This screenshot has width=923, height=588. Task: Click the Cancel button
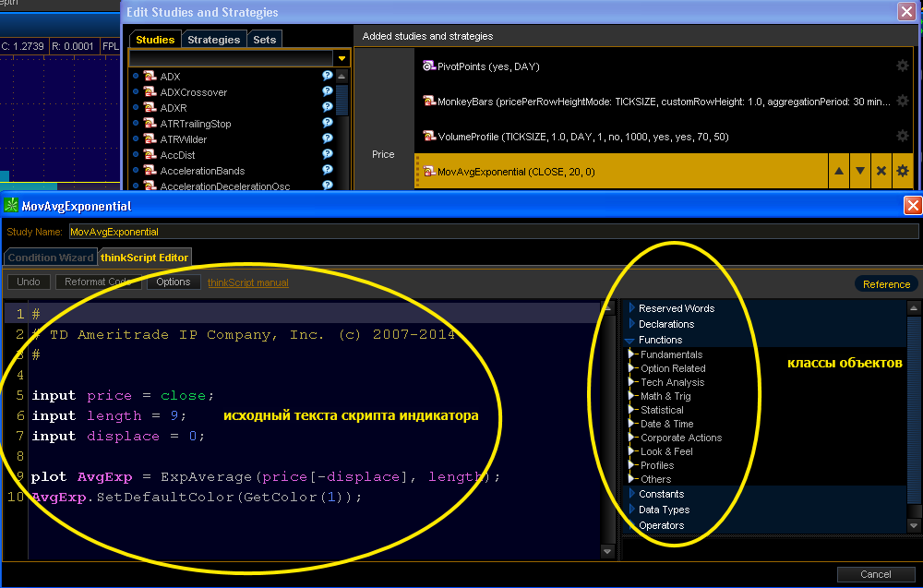(875, 574)
